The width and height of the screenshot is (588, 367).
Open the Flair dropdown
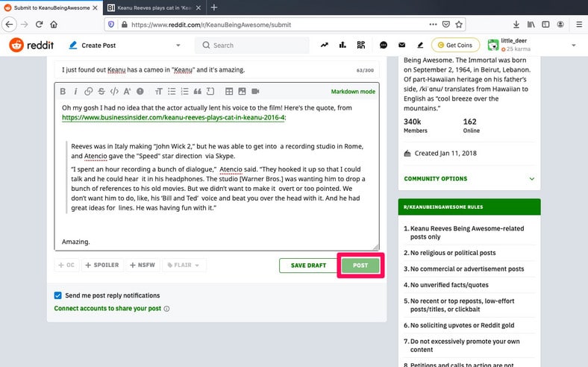point(184,265)
